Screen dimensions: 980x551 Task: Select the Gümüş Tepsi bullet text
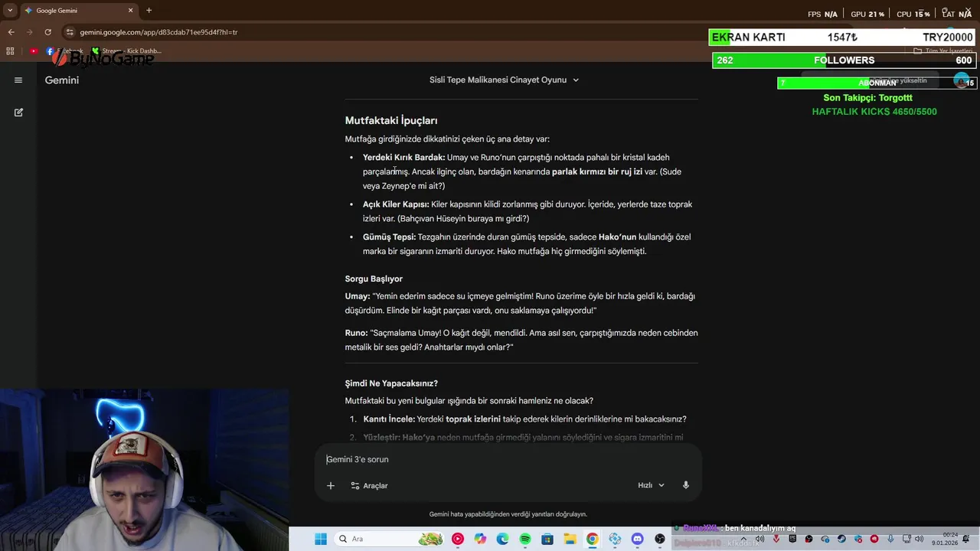pyautogui.click(x=527, y=243)
